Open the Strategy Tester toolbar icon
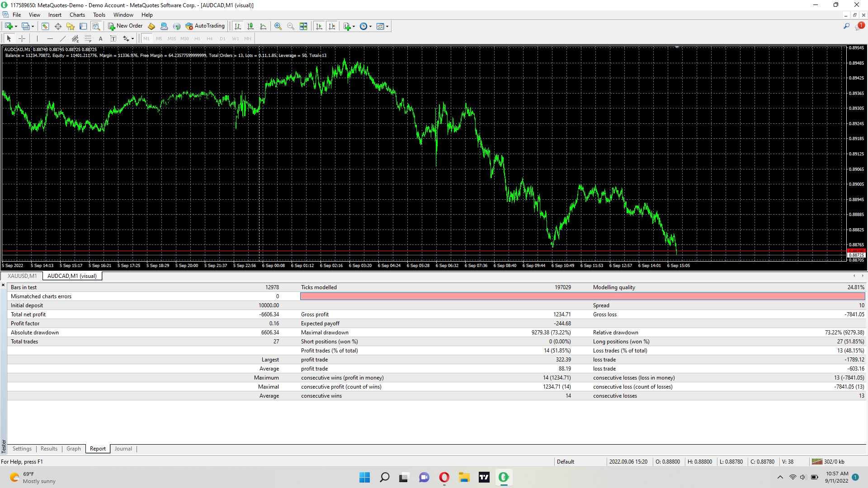 (x=96, y=26)
